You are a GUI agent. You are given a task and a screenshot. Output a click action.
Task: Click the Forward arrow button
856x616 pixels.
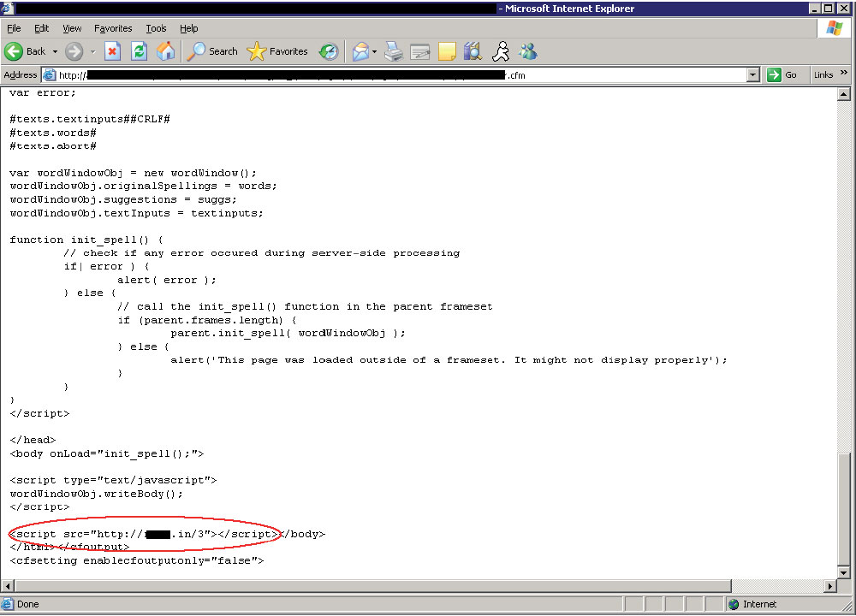tap(74, 52)
